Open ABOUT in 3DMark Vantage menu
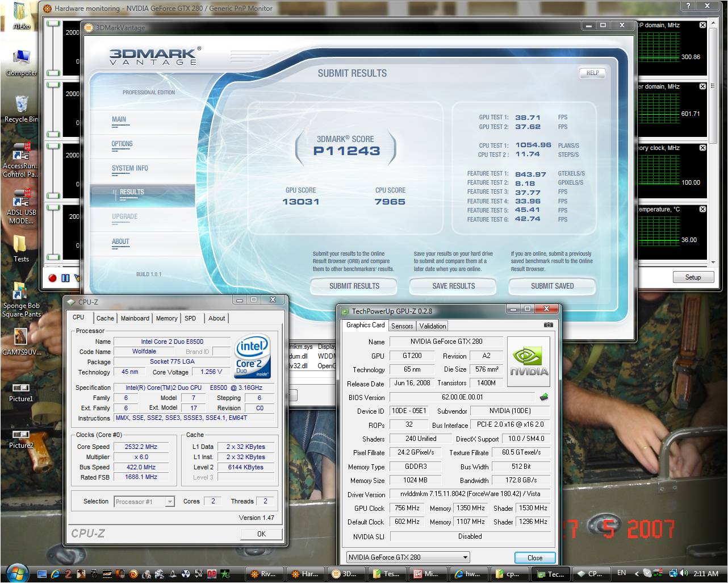Viewport: 728px width, 583px height. [x=120, y=242]
